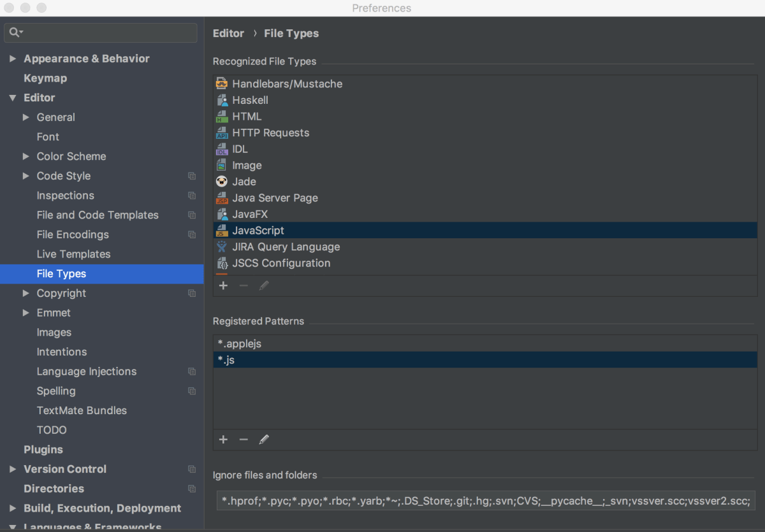
Task: Expand the Appearance & Behavior section
Action: pyautogui.click(x=13, y=58)
